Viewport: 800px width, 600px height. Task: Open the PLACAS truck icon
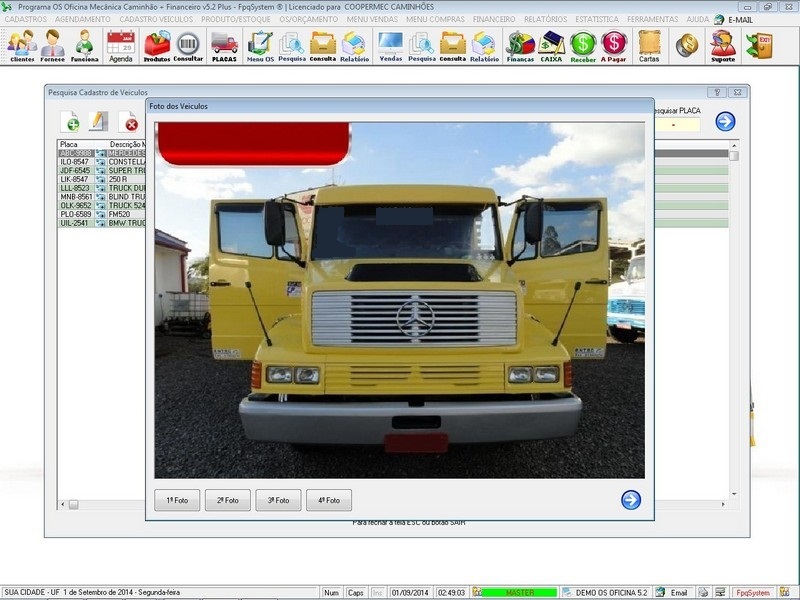pos(224,46)
